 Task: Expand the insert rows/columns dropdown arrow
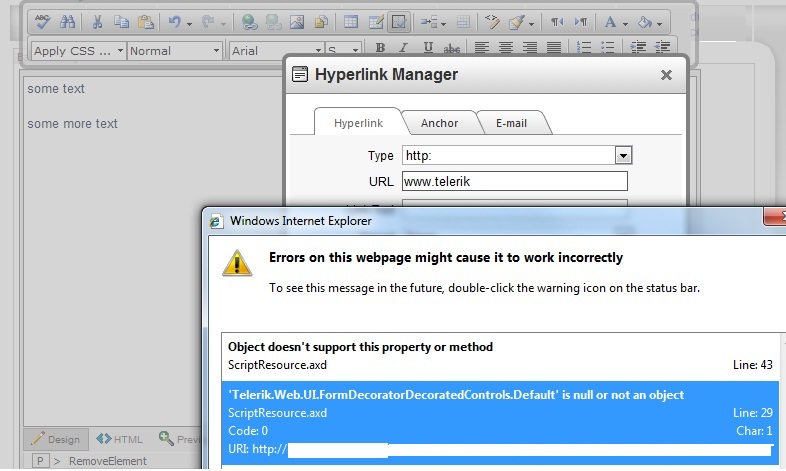[x=444, y=24]
